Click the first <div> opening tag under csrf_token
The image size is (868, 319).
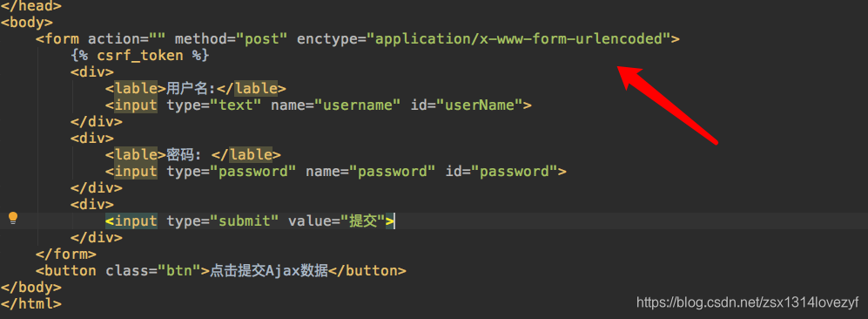(92, 72)
